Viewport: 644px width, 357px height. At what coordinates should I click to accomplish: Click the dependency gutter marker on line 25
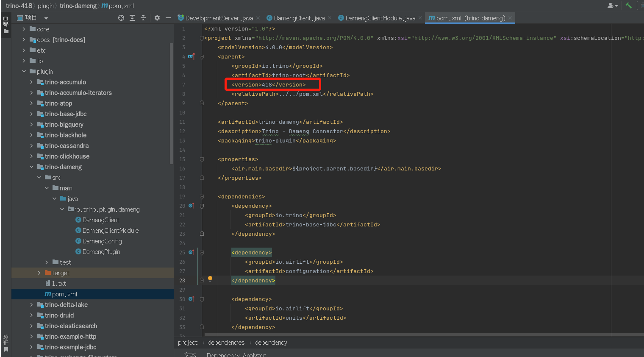click(191, 252)
